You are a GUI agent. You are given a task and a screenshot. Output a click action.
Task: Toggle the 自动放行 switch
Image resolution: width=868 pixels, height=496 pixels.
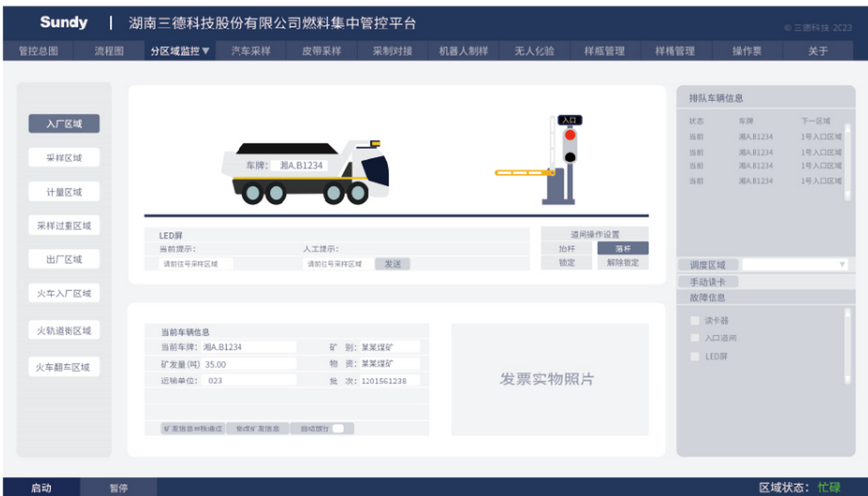tap(338, 428)
